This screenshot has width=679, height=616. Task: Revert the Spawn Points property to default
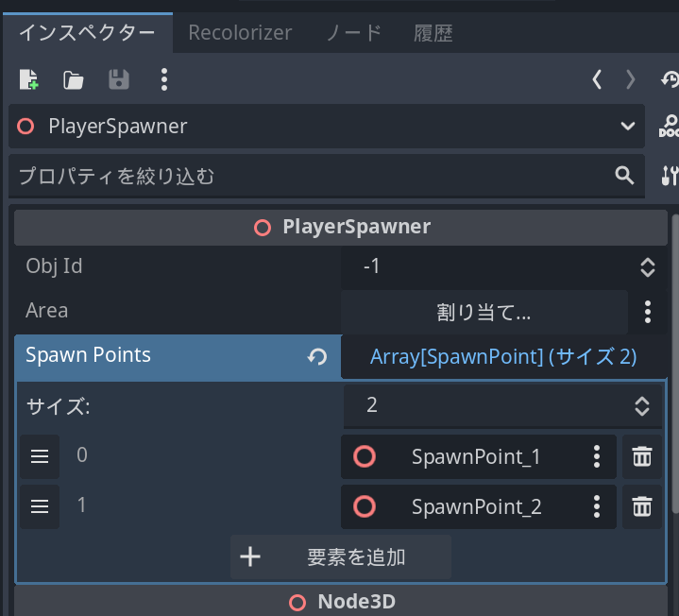coord(317,356)
